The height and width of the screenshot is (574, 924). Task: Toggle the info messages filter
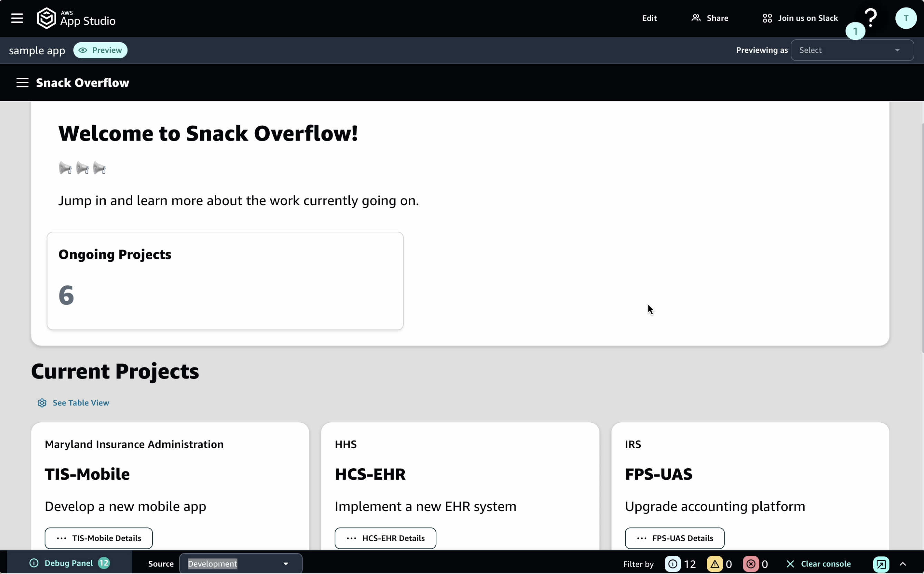click(x=672, y=564)
